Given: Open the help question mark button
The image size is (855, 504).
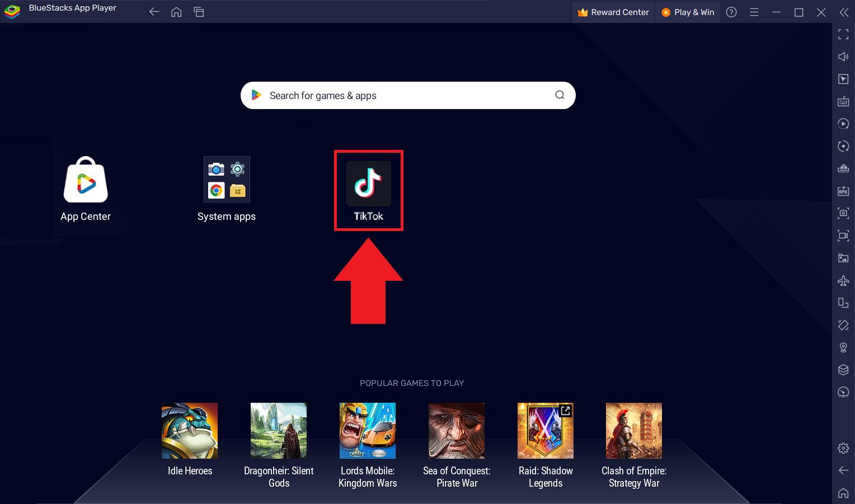Looking at the screenshot, I should click(x=731, y=11).
